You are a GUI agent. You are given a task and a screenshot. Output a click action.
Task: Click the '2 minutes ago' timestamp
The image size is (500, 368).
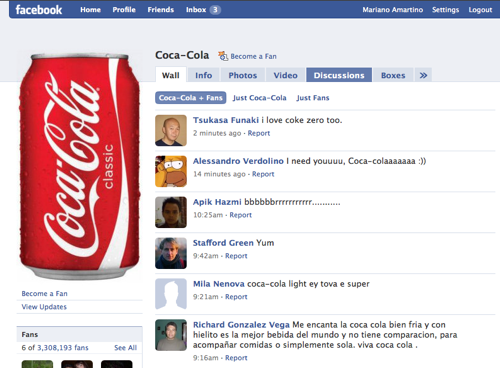pos(217,133)
